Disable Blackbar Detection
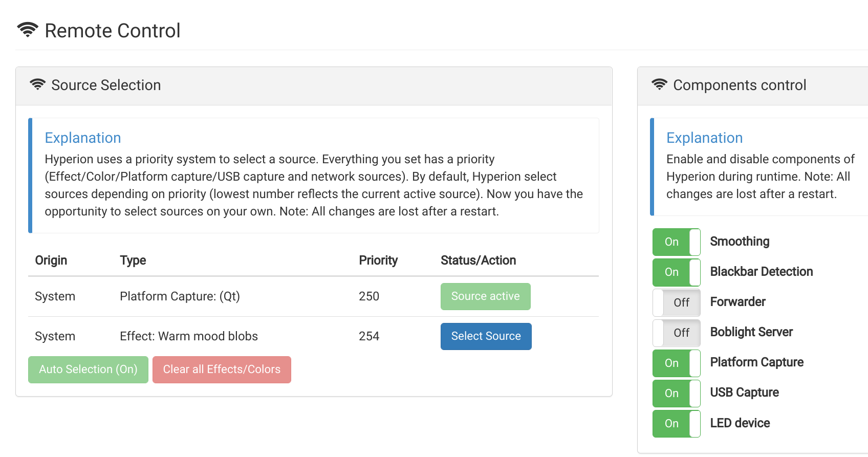 [676, 272]
